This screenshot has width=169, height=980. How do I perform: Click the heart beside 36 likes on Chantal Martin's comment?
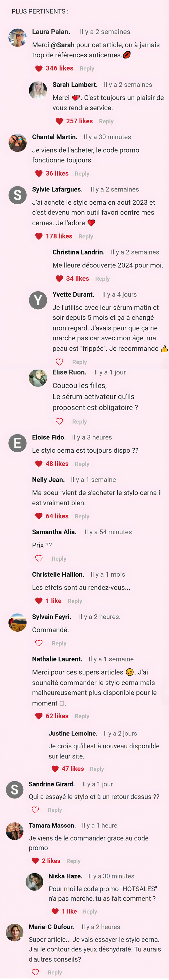[39, 174]
